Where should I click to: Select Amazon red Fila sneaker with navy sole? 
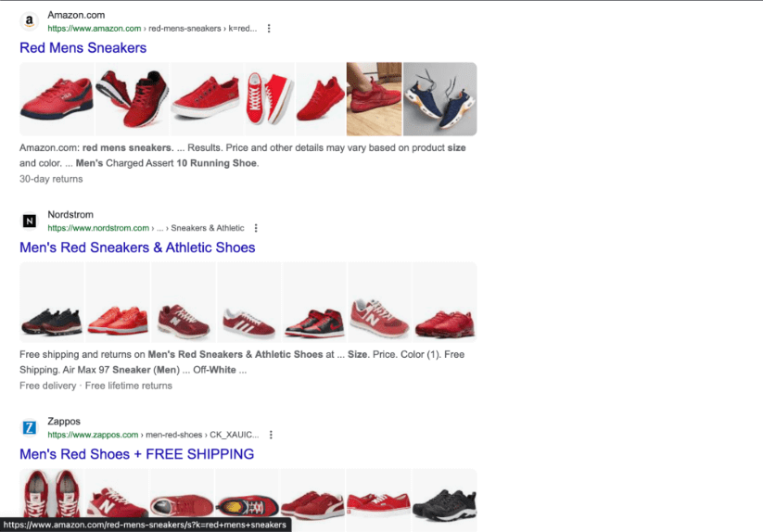point(57,99)
